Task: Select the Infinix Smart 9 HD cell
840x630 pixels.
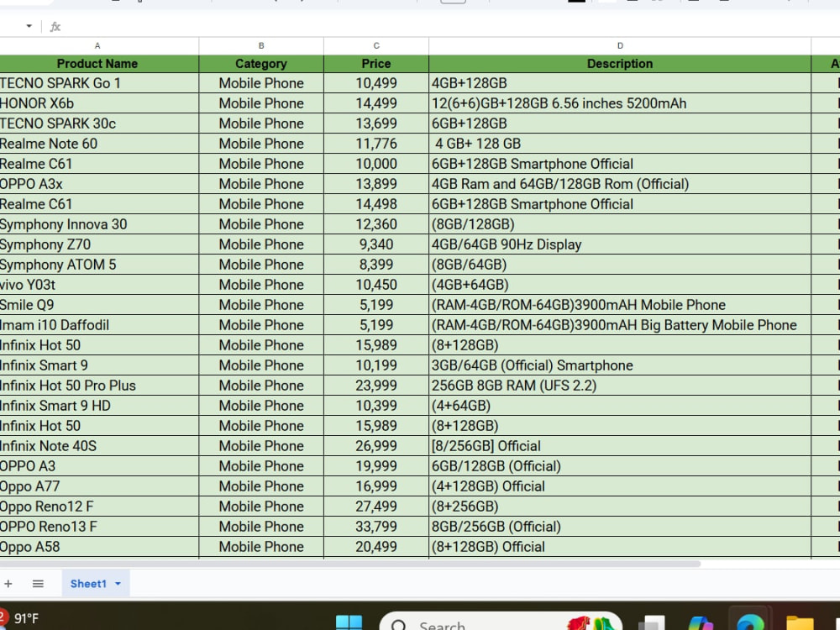Action: (99, 406)
